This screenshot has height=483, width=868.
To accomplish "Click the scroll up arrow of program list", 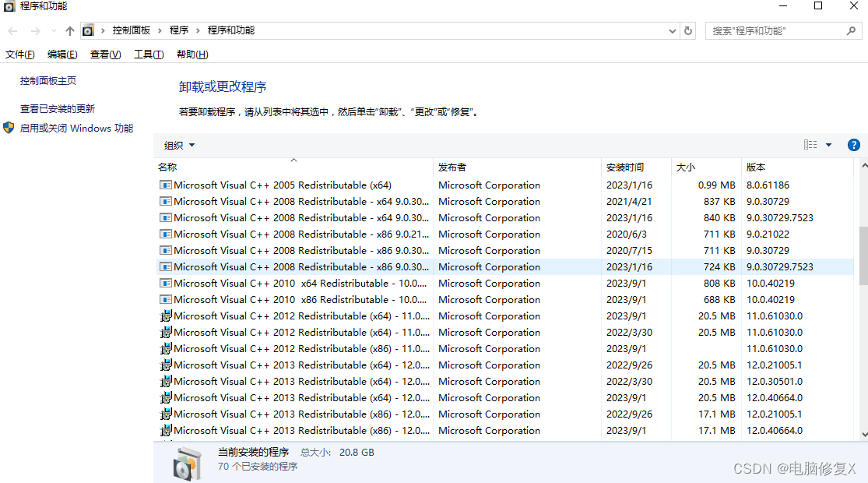I will [x=863, y=166].
